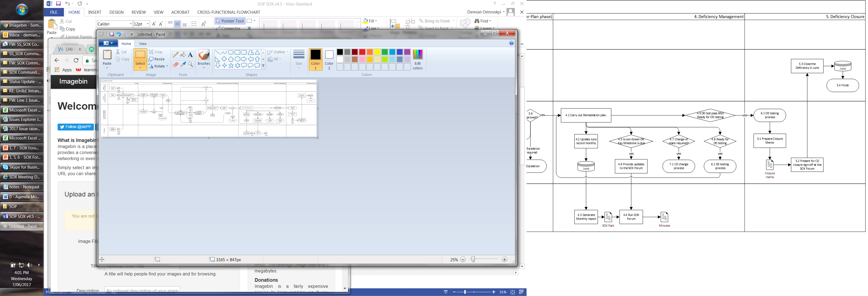Select the Pencil tool in Paint
The image size is (868, 296).
click(176, 55)
